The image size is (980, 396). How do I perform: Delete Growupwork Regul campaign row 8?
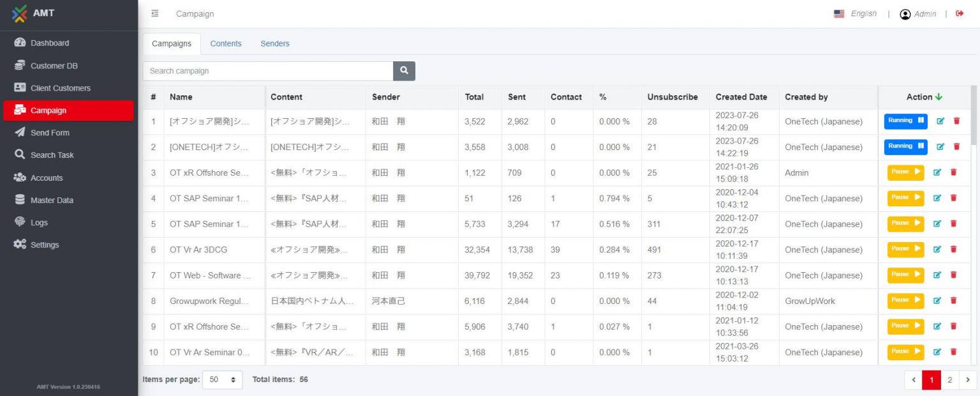(953, 300)
